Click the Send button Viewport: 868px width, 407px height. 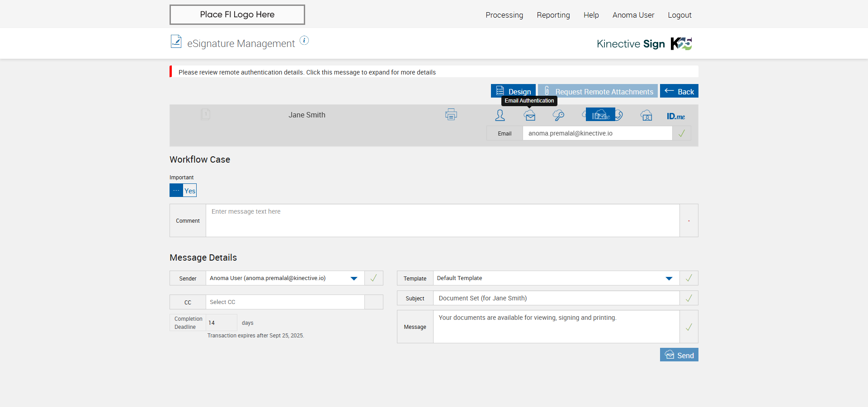coord(679,355)
